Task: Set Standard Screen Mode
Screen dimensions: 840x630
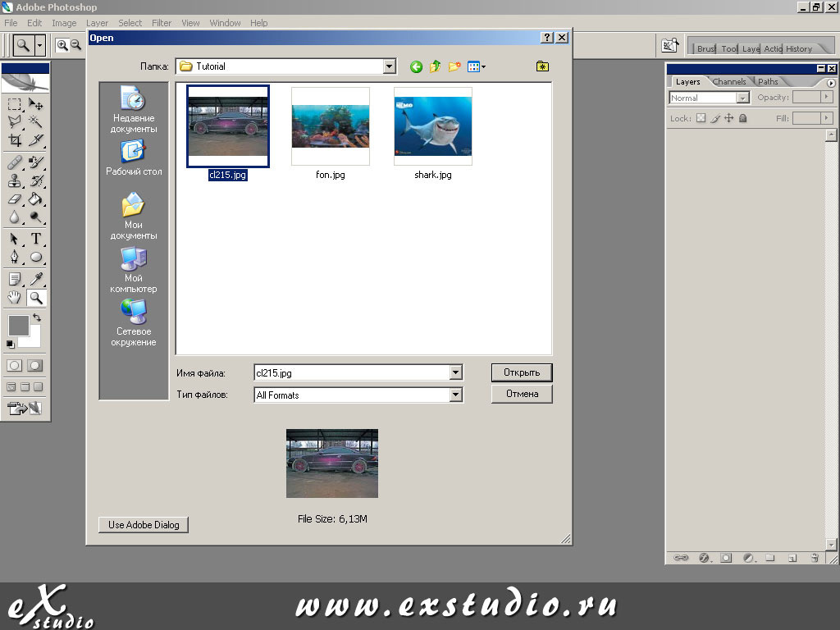Action: [11, 387]
